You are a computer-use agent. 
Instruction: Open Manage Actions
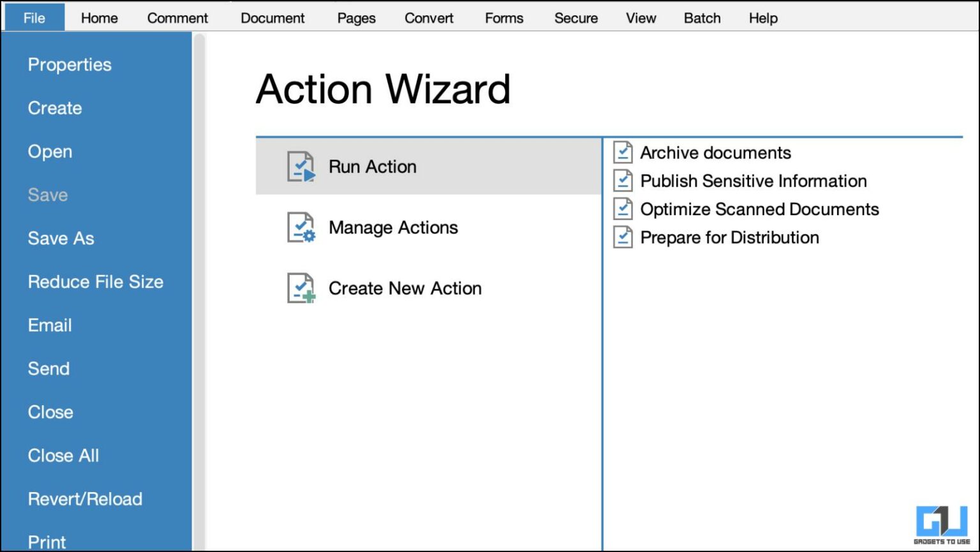[x=392, y=227]
